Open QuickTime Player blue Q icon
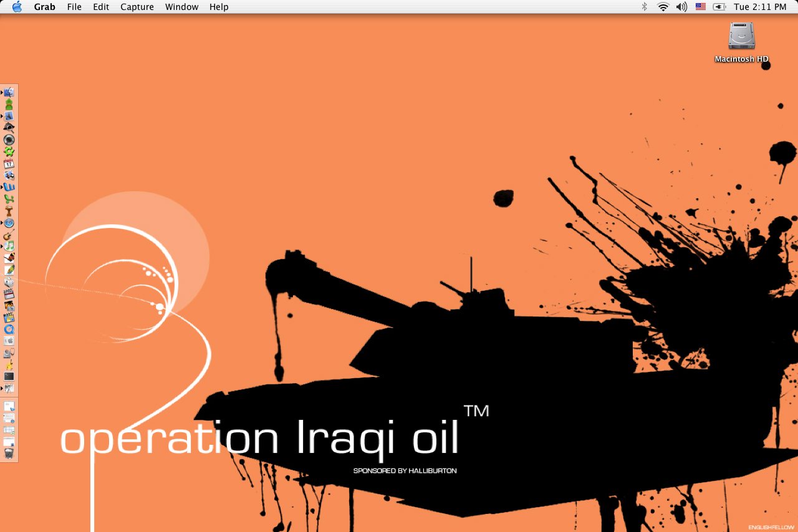798x532 pixels. [x=9, y=329]
